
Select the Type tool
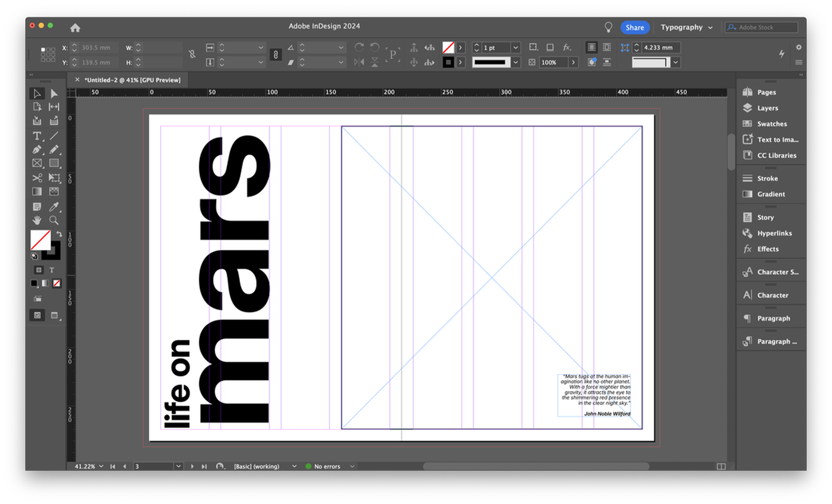[37, 136]
